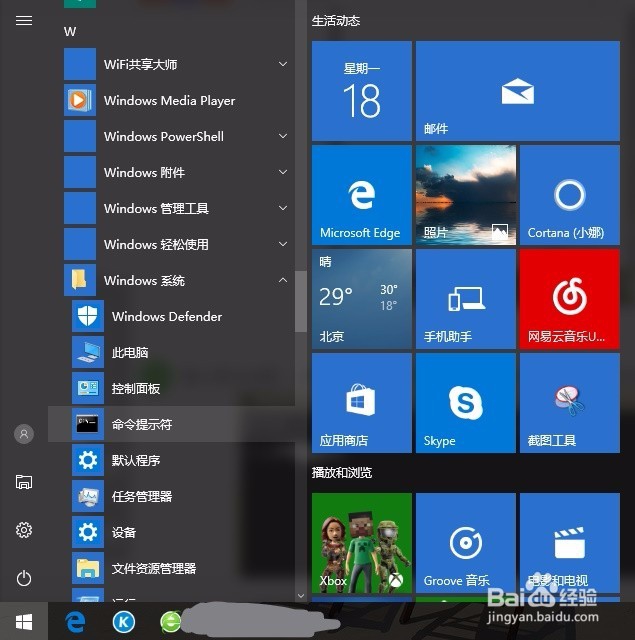This screenshot has height=640, width=635.
Task: Open the 手机助手 tile
Action: pos(466,299)
